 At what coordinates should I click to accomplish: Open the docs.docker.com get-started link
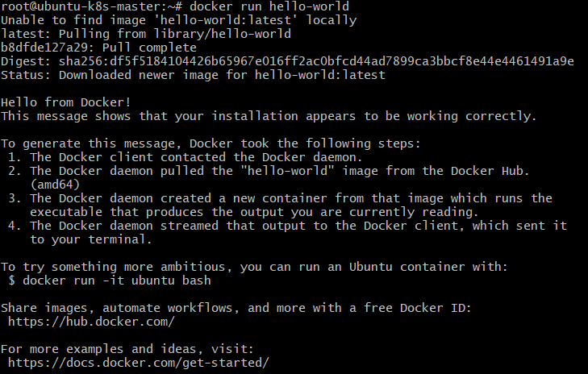[138, 363]
